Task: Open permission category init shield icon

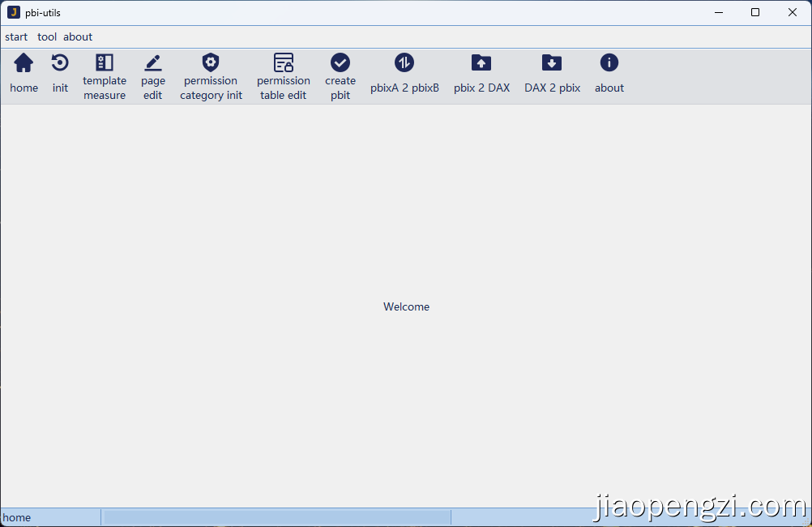Action: point(211,63)
